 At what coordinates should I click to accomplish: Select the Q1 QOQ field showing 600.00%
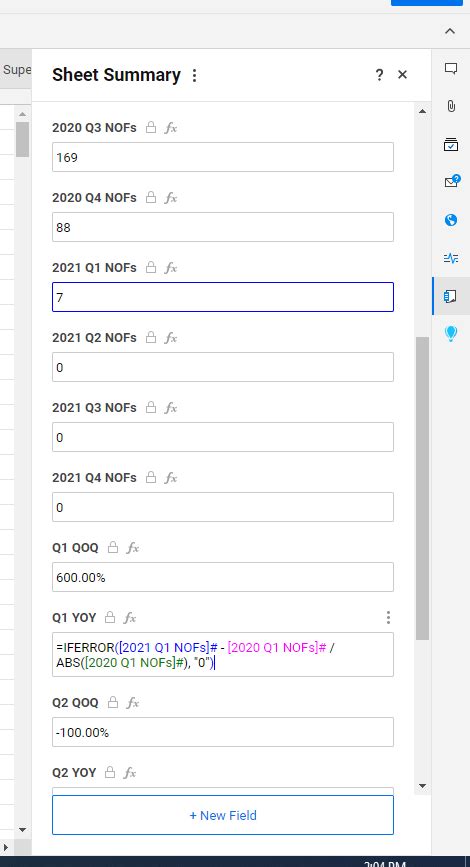223,577
